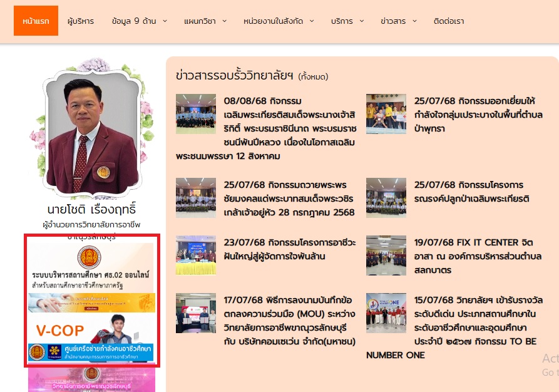Open thumbnail of the 08/08/68 news item

coord(196,114)
